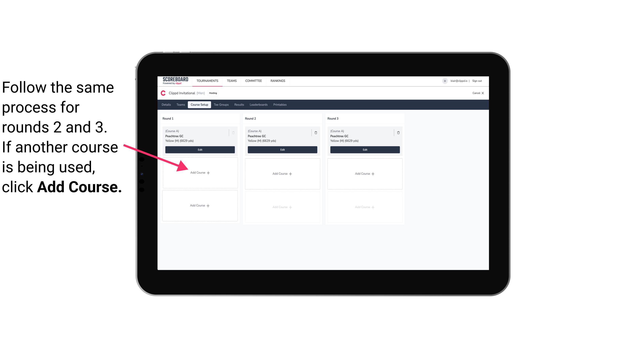Click Edit button for Round 1 course
The height and width of the screenshot is (346, 644).
[200, 150]
